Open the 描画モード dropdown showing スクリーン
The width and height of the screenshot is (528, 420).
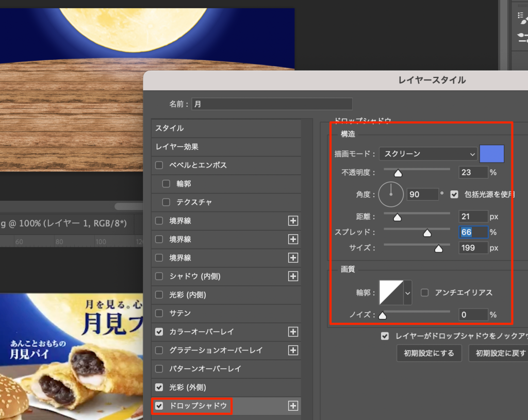[x=427, y=154]
